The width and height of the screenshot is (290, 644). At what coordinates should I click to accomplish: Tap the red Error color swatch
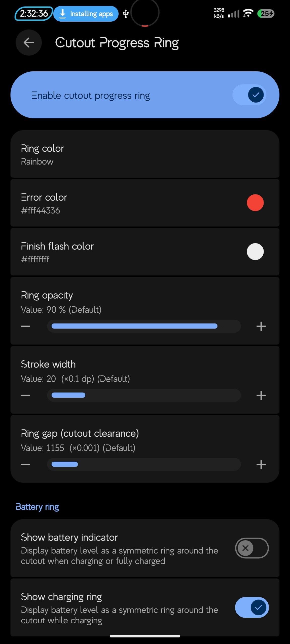[x=255, y=203]
